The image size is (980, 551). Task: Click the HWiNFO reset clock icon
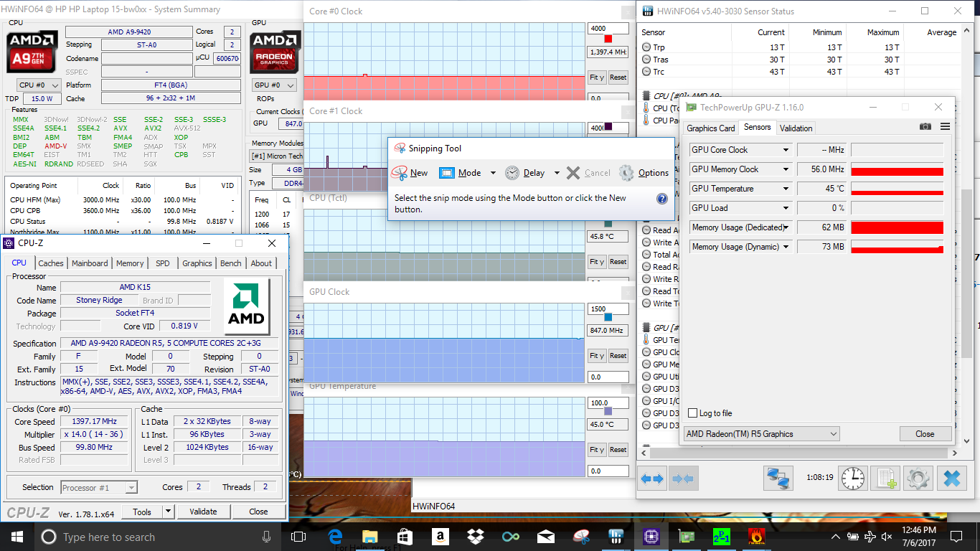[x=852, y=478]
